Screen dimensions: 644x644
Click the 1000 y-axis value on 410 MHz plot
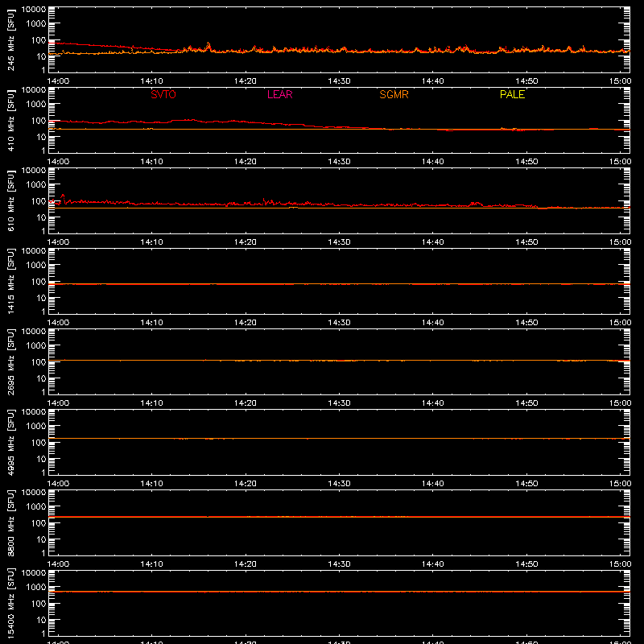(x=36, y=105)
